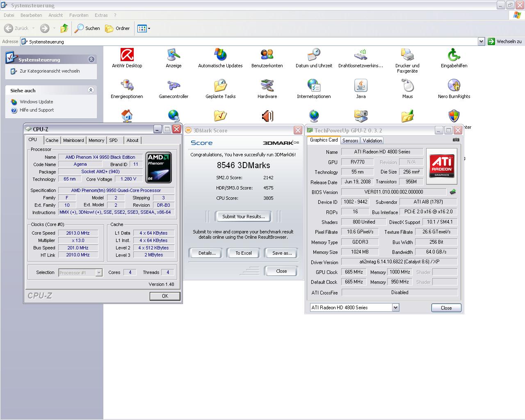Open the Maus settings icon
The height and width of the screenshot is (420, 525).
[407, 89]
